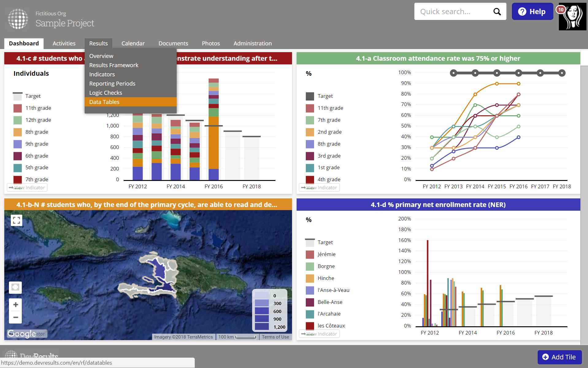
Task: Toggle 3rd grade swatch in attendance legend
Action: (x=310, y=156)
